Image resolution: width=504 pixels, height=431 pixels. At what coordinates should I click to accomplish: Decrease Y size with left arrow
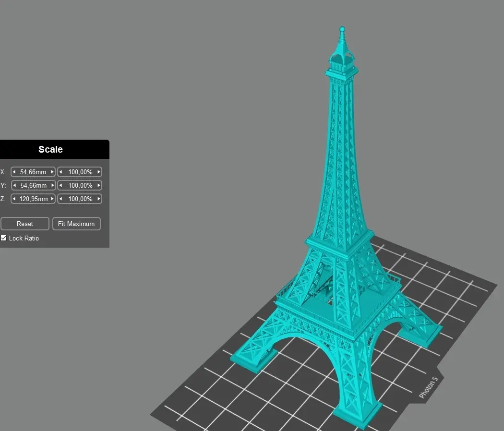coord(14,185)
